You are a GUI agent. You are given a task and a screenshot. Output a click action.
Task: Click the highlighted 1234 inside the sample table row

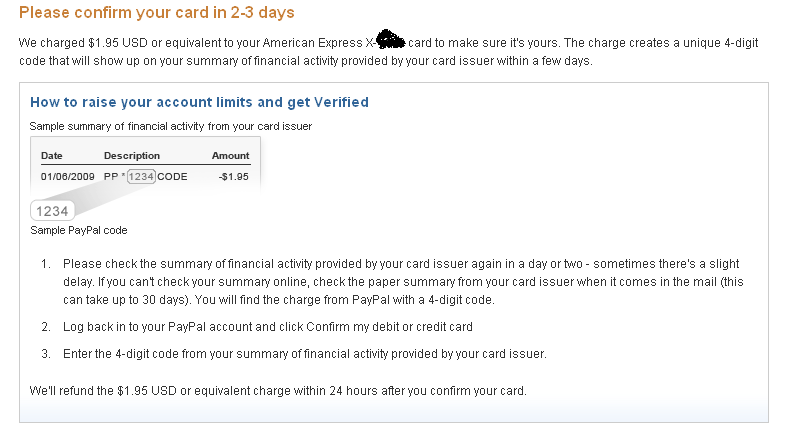click(141, 176)
